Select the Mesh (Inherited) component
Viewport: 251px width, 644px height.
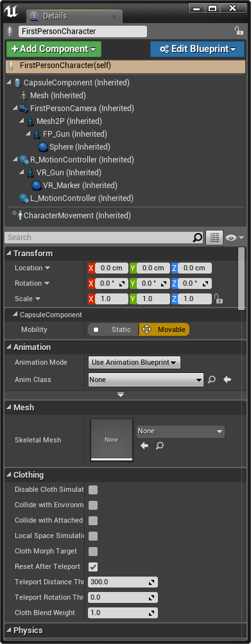[58, 96]
